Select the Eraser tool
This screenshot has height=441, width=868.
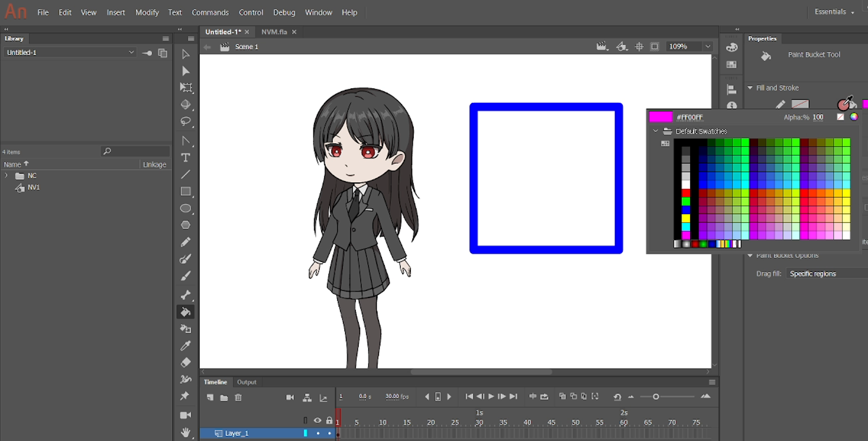(x=186, y=362)
